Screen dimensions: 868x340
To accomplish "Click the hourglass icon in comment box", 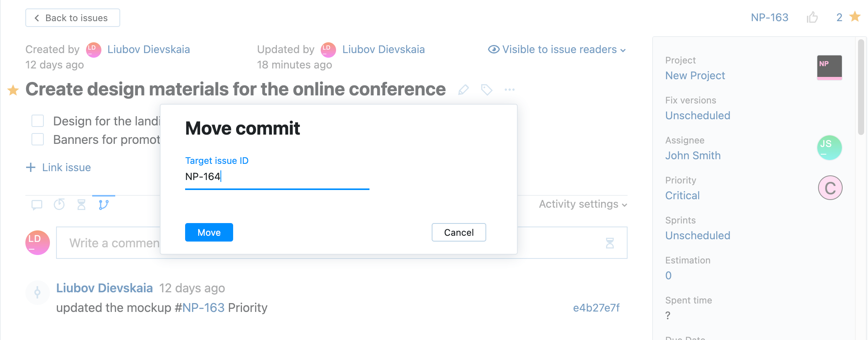I will click(x=610, y=243).
